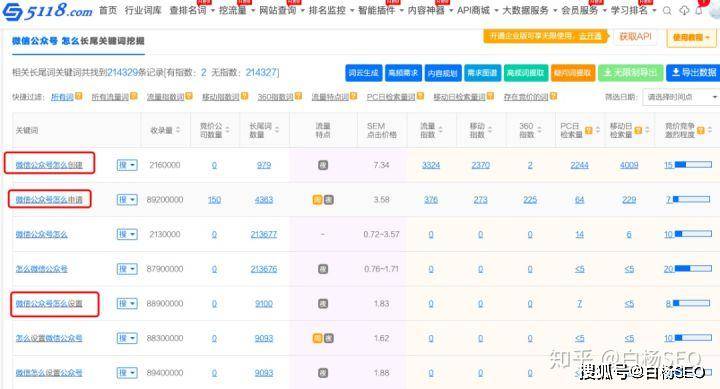The height and width of the screenshot is (389, 720).
Task: Sort table by 收录量 column arrows
Action: (x=178, y=130)
